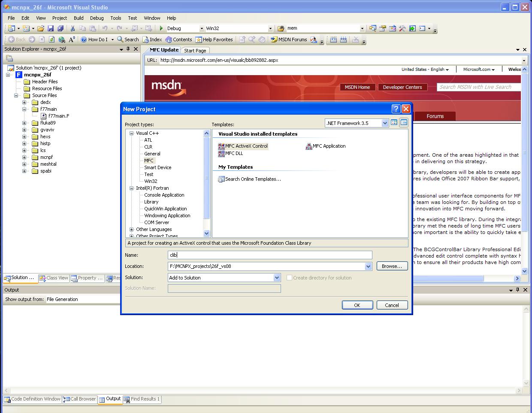Click OK in New Project dialog
This screenshot has height=413, width=532.
pyautogui.click(x=357, y=305)
